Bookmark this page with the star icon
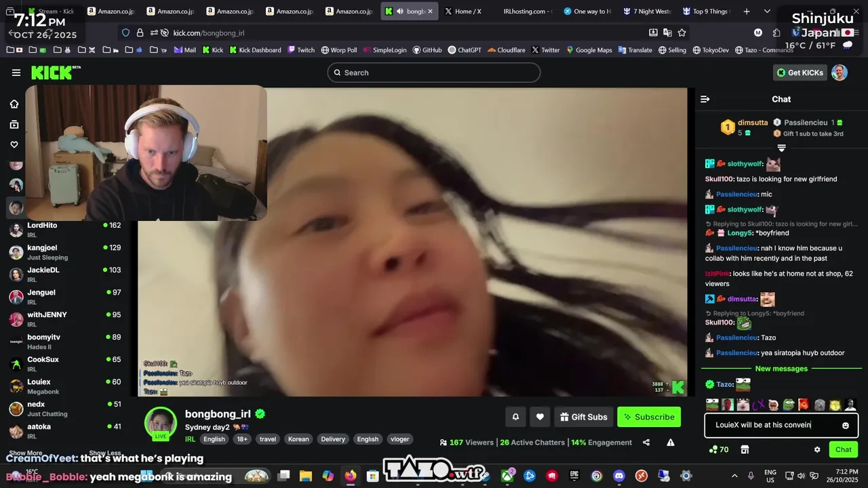Image resolution: width=868 pixels, height=488 pixels. [682, 33]
